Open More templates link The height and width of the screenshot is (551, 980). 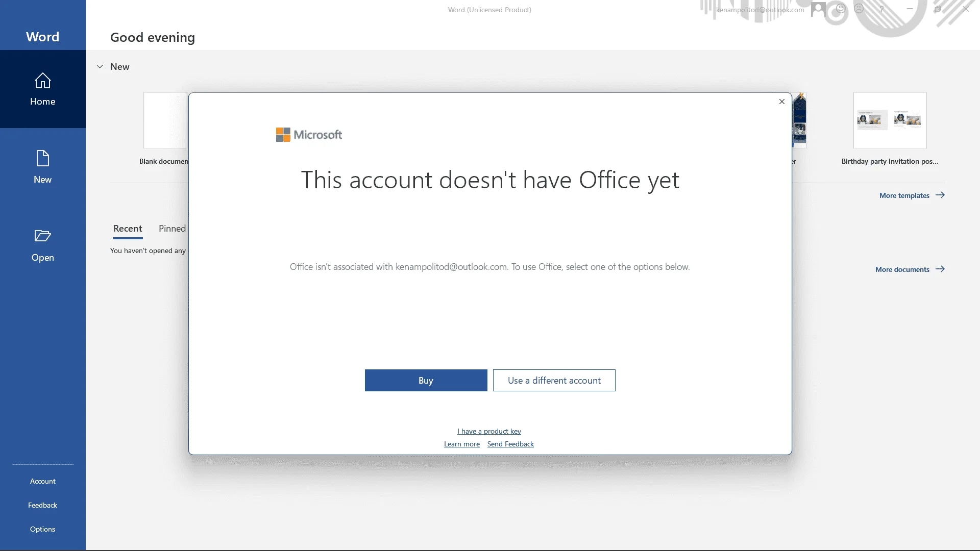point(912,195)
